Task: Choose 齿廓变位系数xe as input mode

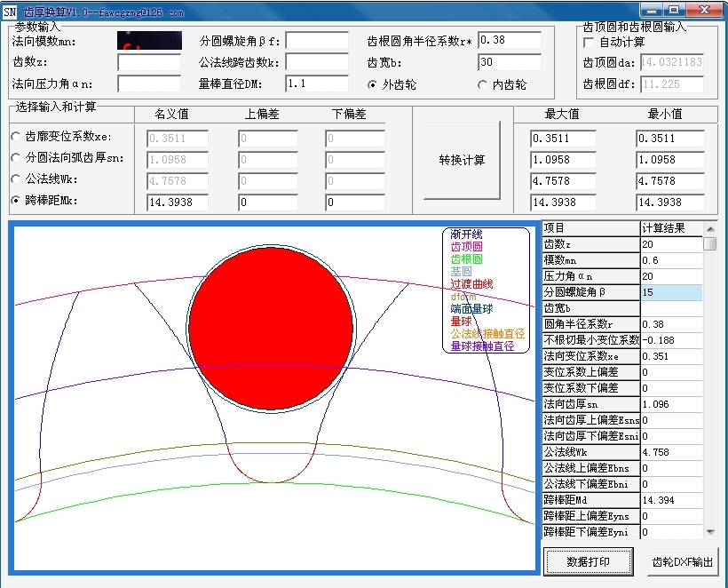Action: click(15, 138)
